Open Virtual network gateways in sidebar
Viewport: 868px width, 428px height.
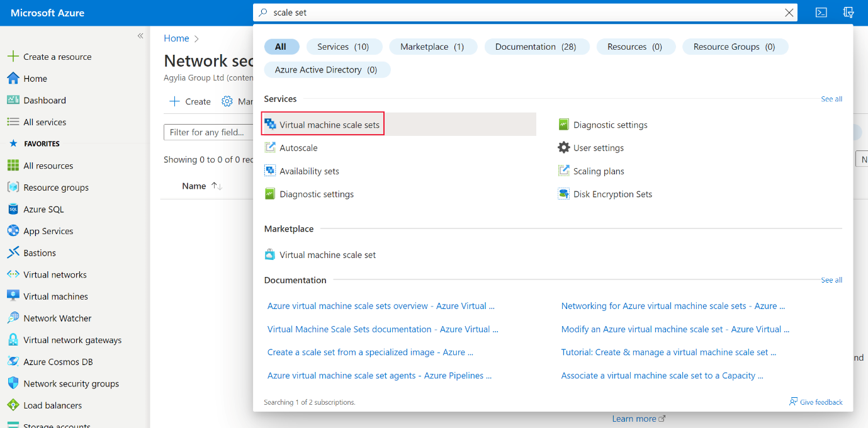(x=72, y=340)
